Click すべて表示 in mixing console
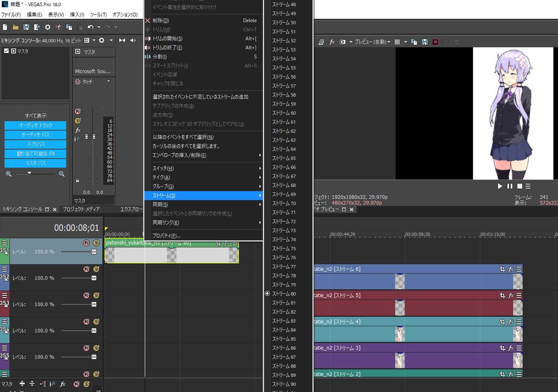The width and height of the screenshot is (558, 392). coord(35,116)
